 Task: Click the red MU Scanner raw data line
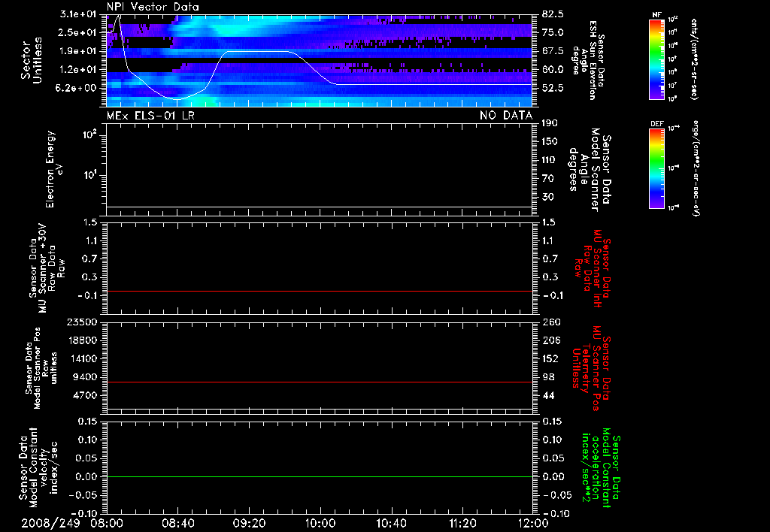[319, 291]
